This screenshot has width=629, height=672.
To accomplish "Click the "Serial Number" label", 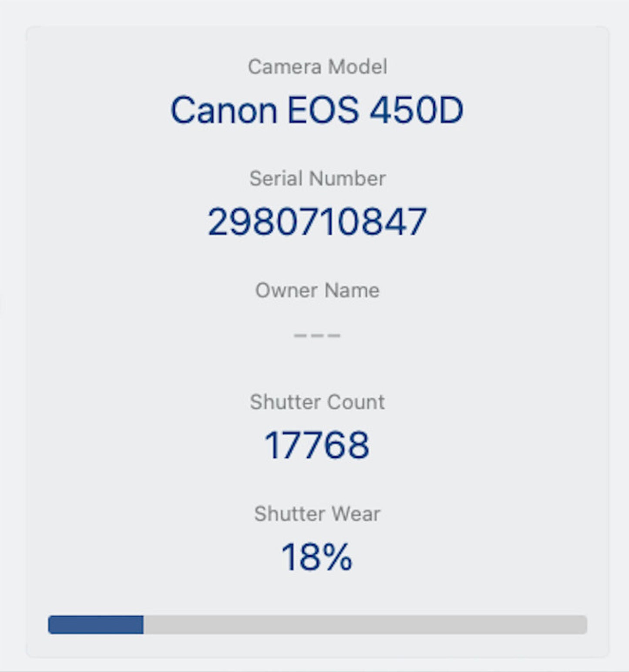I will [317, 179].
